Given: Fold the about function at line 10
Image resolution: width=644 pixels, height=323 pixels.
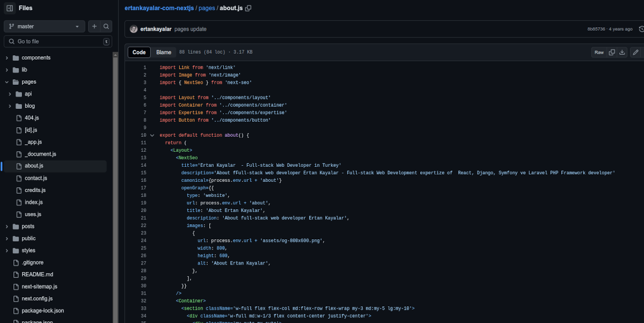Looking at the screenshot, I should pyautogui.click(x=152, y=135).
